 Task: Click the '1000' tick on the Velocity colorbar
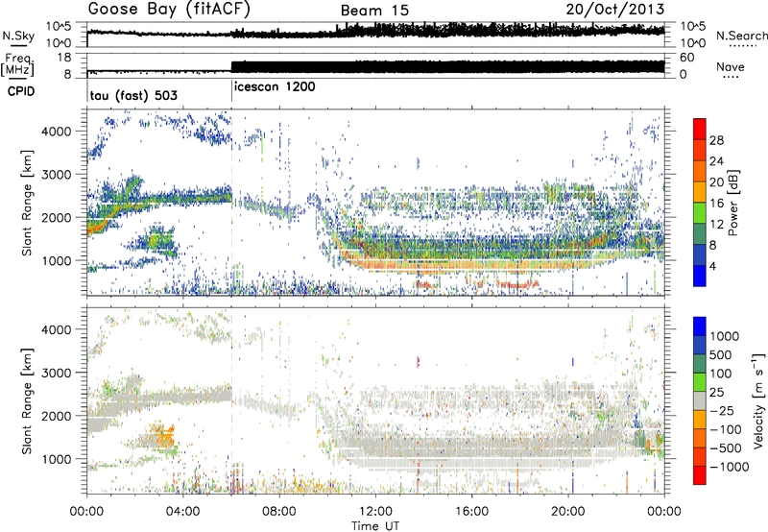pyautogui.click(x=725, y=336)
